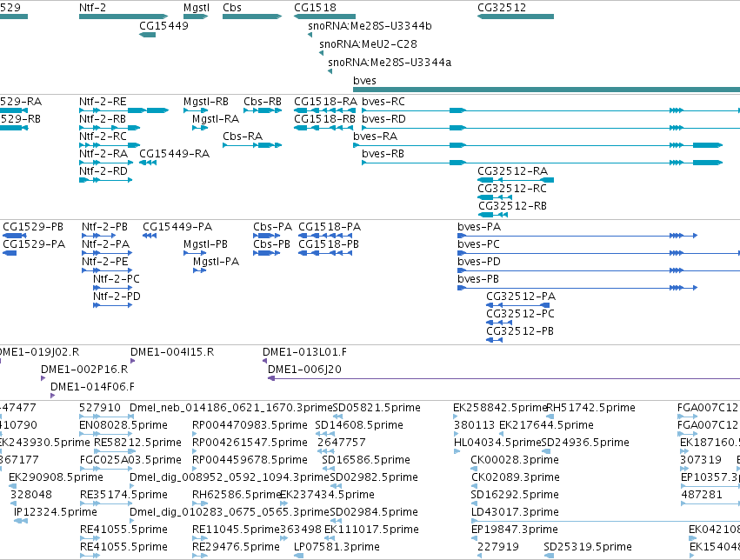Select transcript Ntf-2-RD

[x=106, y=180]
